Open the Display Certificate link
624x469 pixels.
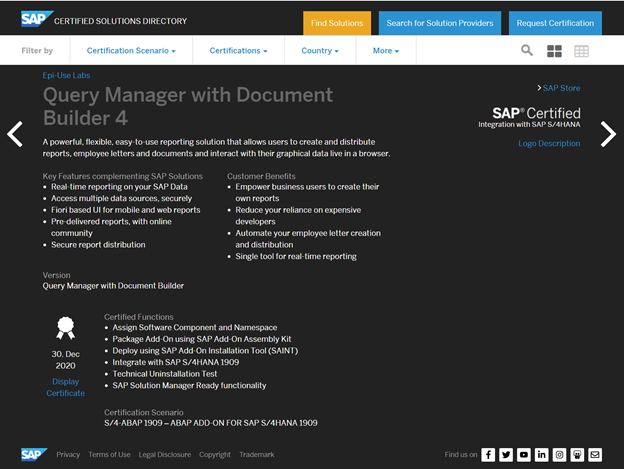pos(66,387)
